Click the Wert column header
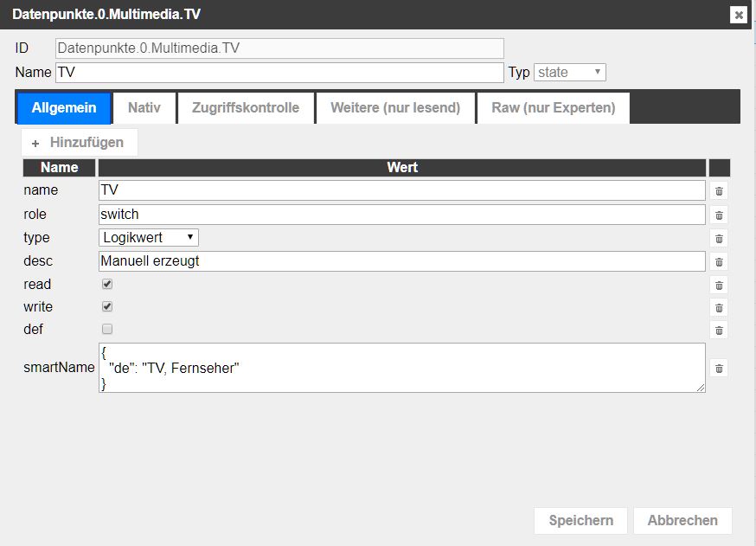The width and height of the screenshot is (756, 546). point(402,167)
